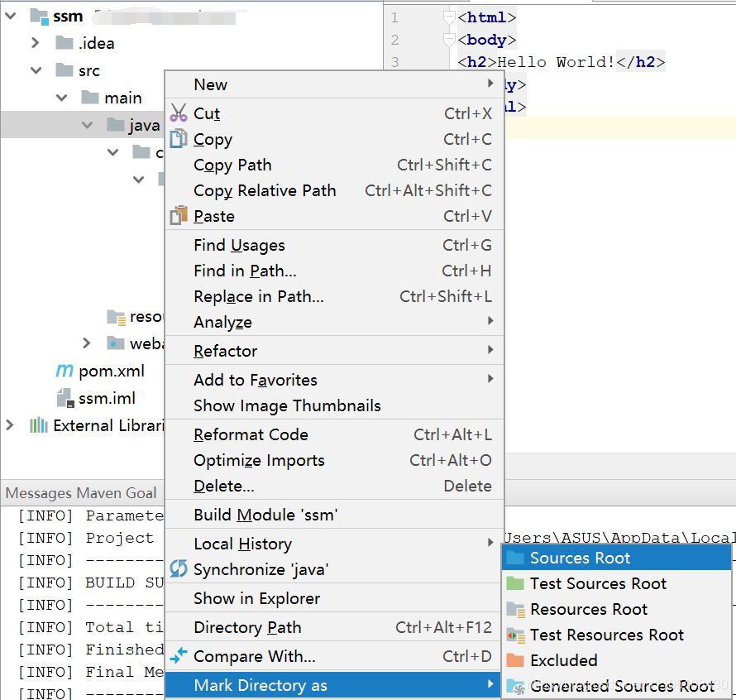The height and width of the screenshot is (700, 736).
Task: Click the Copy documents icon
Action: tap(179, 139)
